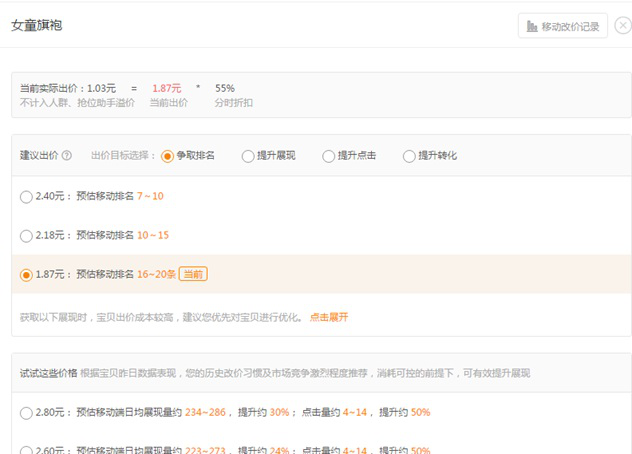The height and width of the screenshot is (454, 632).
Task: Click the 30% increase value on the 2.80元 row
Action: [x=279, y=412]
